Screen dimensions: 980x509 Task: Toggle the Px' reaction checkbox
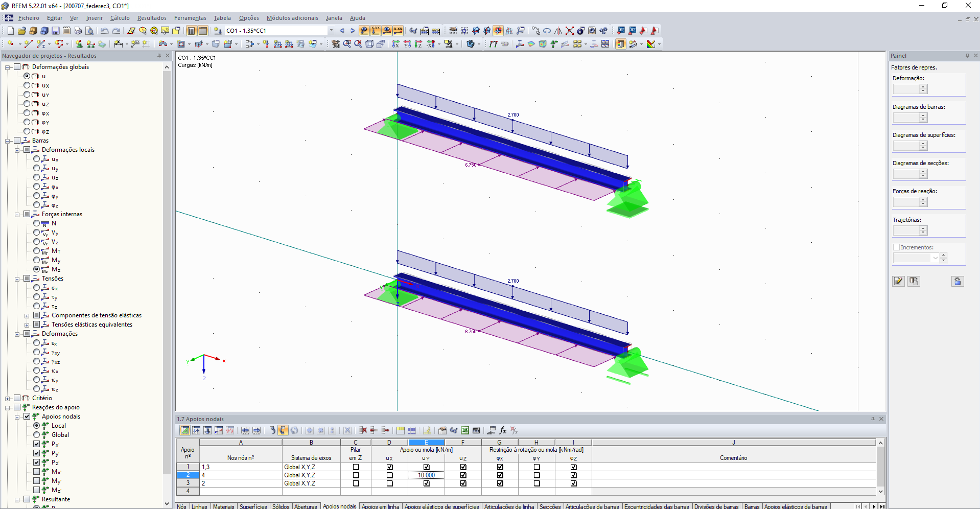[x=37, y=444]
